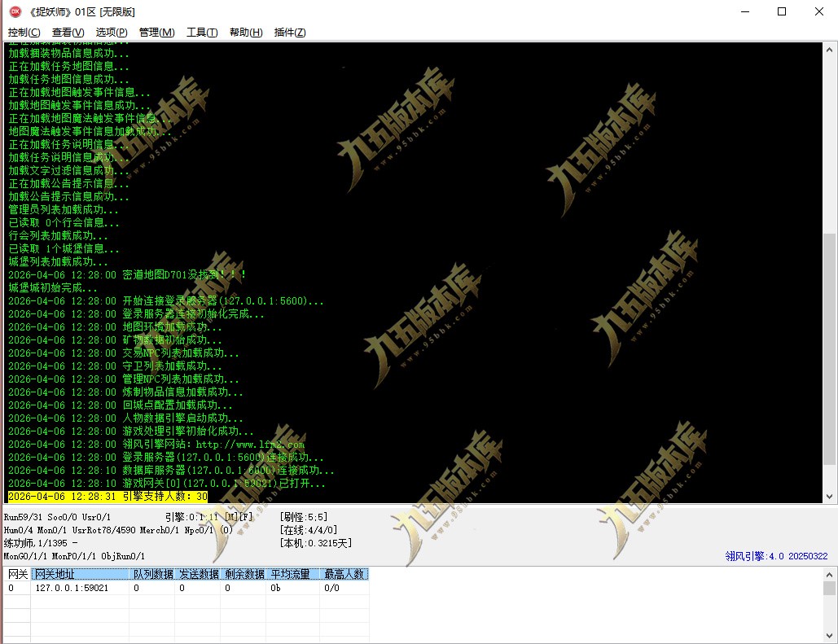Click status text Run59/31 Soc0/0 Usr0/1
Screen dimensions: 838x644
tap(57, 517)
